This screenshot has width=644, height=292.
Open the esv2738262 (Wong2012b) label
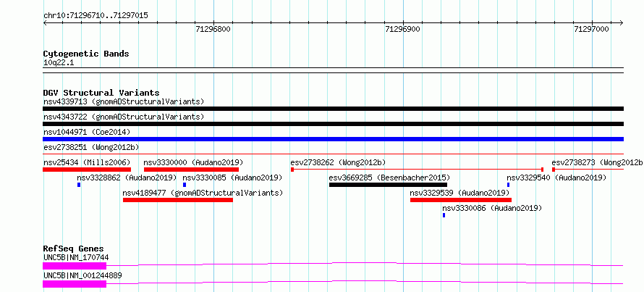click(338, 162)
